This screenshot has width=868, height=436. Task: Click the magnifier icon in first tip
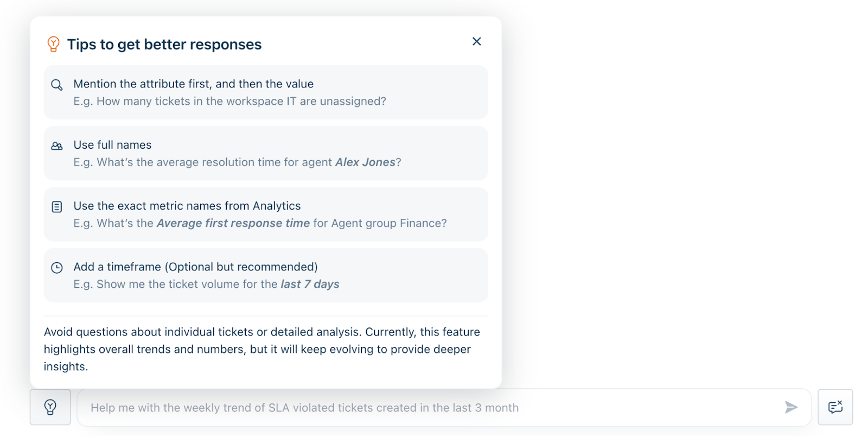(57, 85)
